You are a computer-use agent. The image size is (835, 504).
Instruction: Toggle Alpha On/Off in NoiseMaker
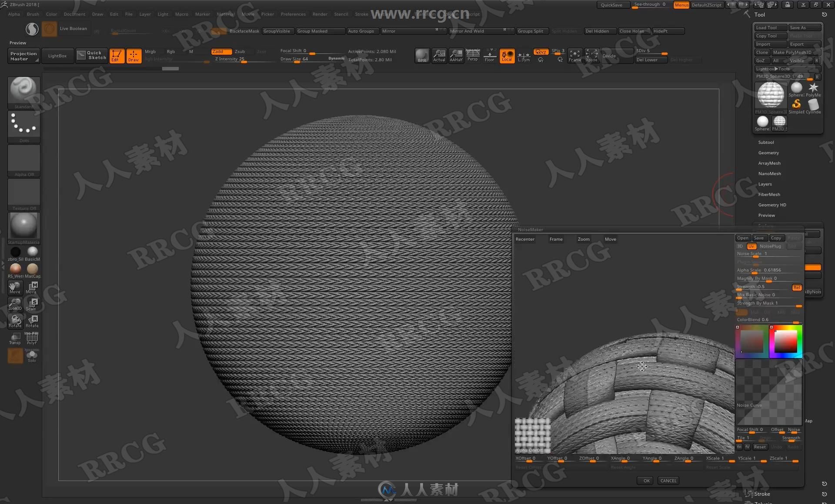533,436
